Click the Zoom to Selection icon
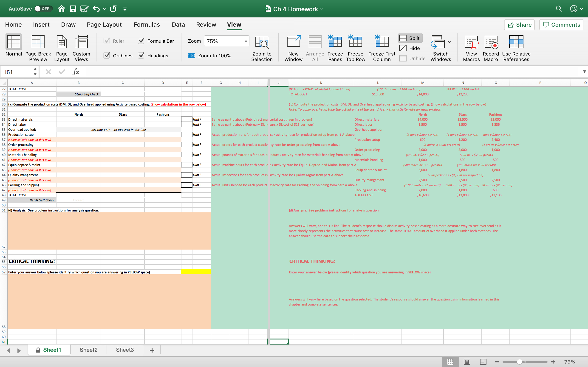588x367 pixels. click(x=262, y=44)
